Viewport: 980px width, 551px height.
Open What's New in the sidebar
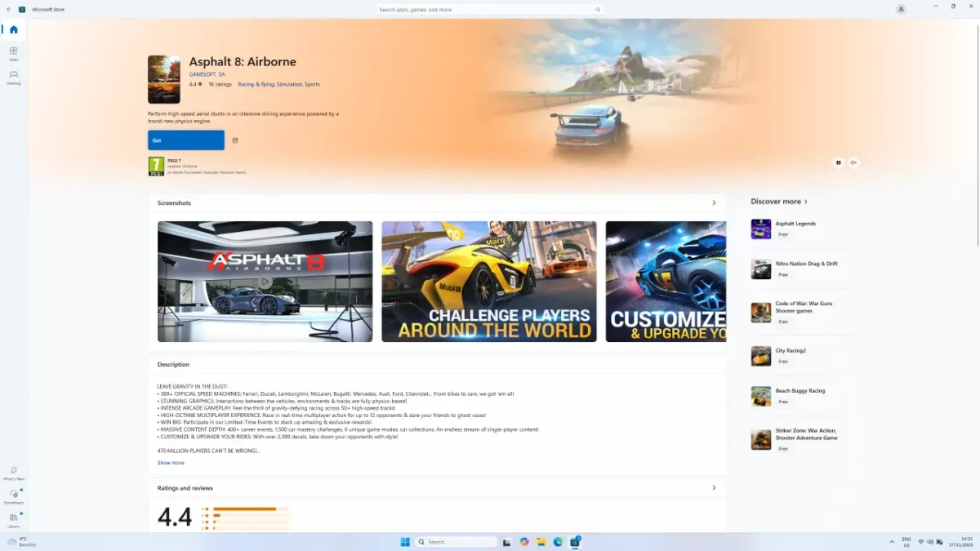(13, 473)
